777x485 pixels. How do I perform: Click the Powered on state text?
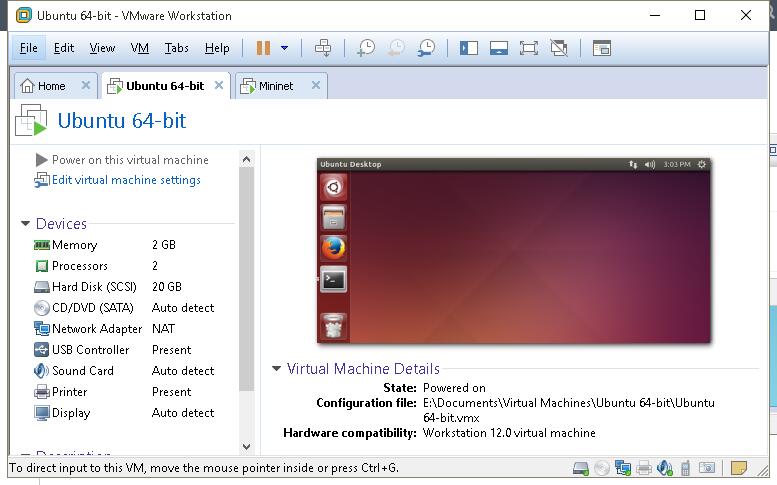pyautogui.click(x=454, y=388)
